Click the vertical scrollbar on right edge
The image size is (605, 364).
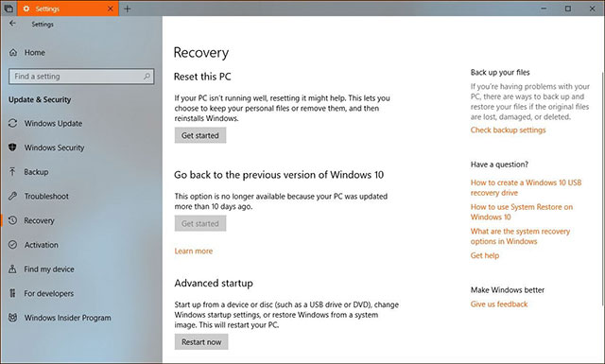[x=602, y=188]
